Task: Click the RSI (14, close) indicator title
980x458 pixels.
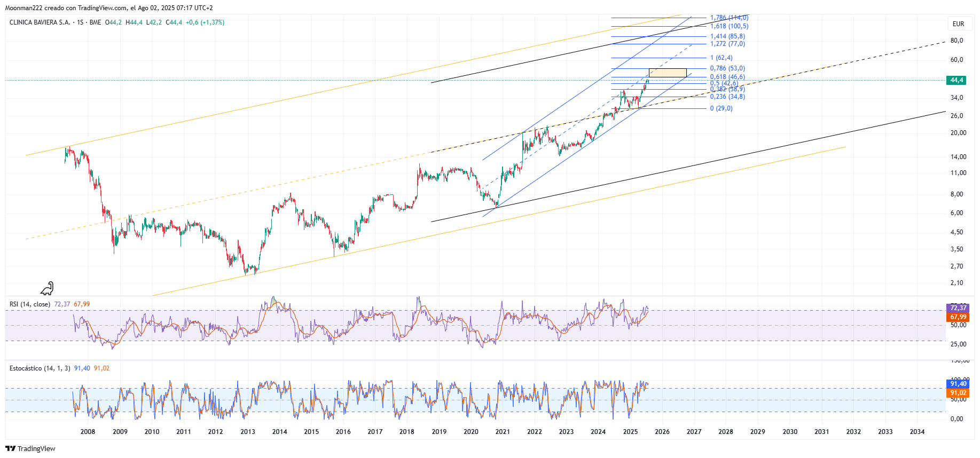Action: point(30,304)
